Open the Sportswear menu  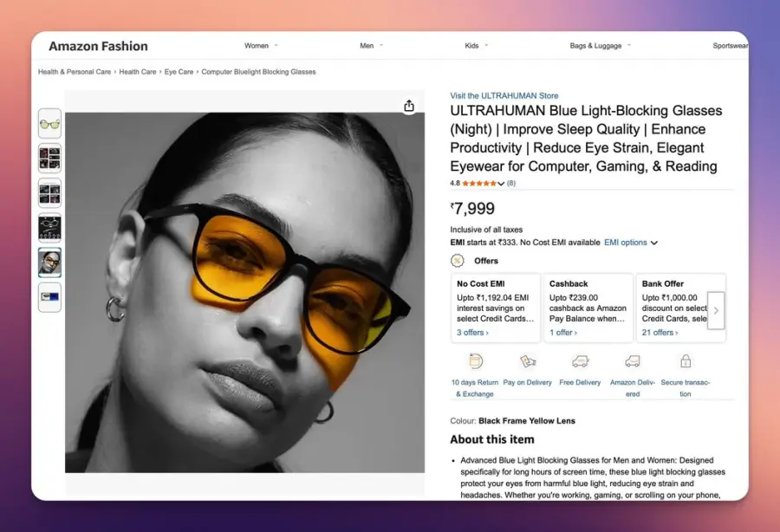(730, 46)
